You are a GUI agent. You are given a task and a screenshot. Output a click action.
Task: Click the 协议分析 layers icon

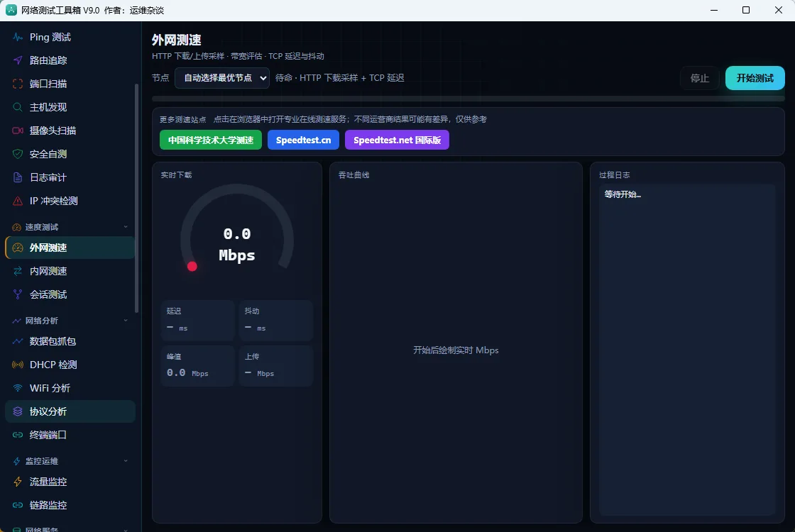coord(18,411)
